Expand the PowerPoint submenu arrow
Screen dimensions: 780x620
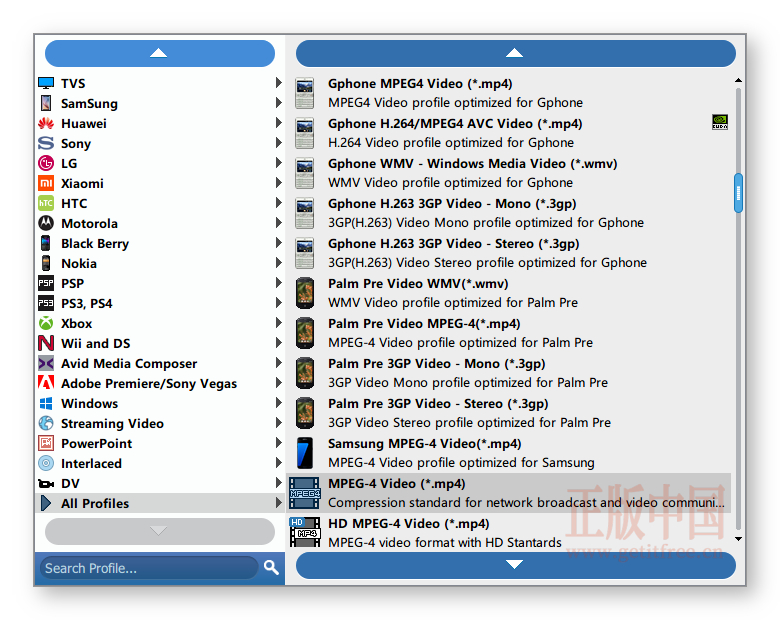click(279, 442)
